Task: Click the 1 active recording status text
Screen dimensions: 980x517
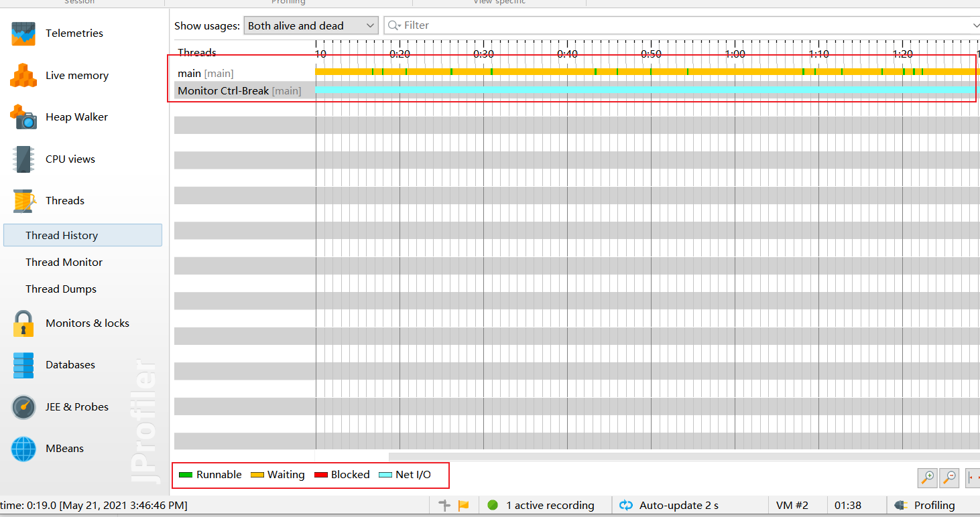Action: pyautogui.click(x=550, y=506)
